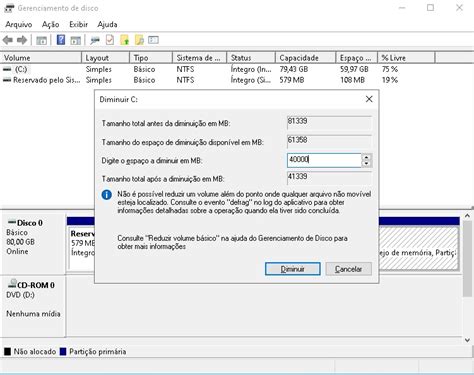This screenshot has height=375, width=474.
Task: Click the connect/key toolbar icon
Action: (95, 41)
